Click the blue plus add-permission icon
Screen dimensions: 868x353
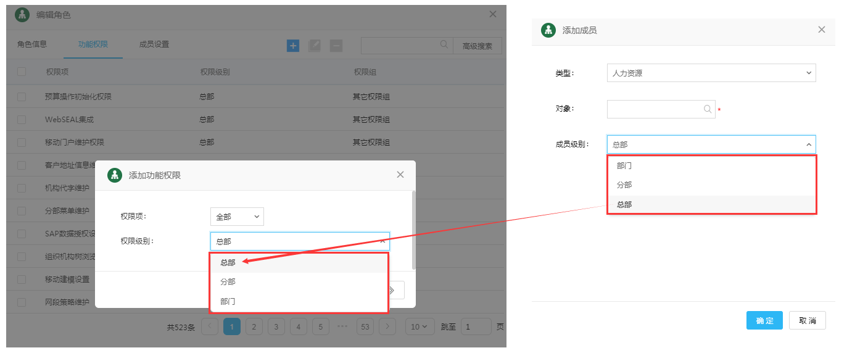coord(293,45)
